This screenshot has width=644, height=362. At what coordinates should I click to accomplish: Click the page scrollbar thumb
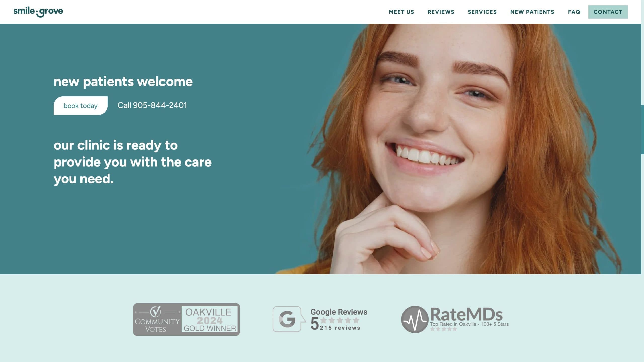point(642,130)
